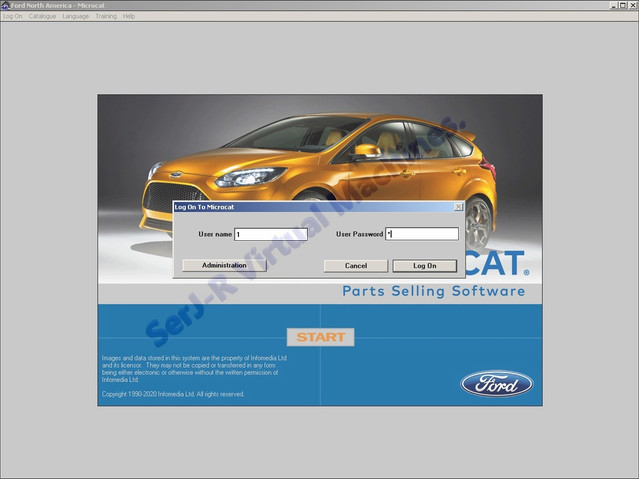Open the Language menu
The height and width of the screenshot is (479, 639).
pos(75,16)
